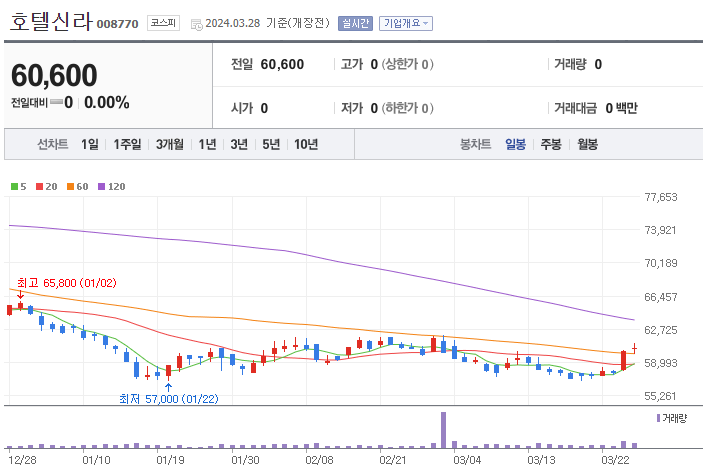Image resolution: width=703 pixels, height=476 pixels.
Task: Select the 1주일 line chart tab
Action: coord(127,144)
